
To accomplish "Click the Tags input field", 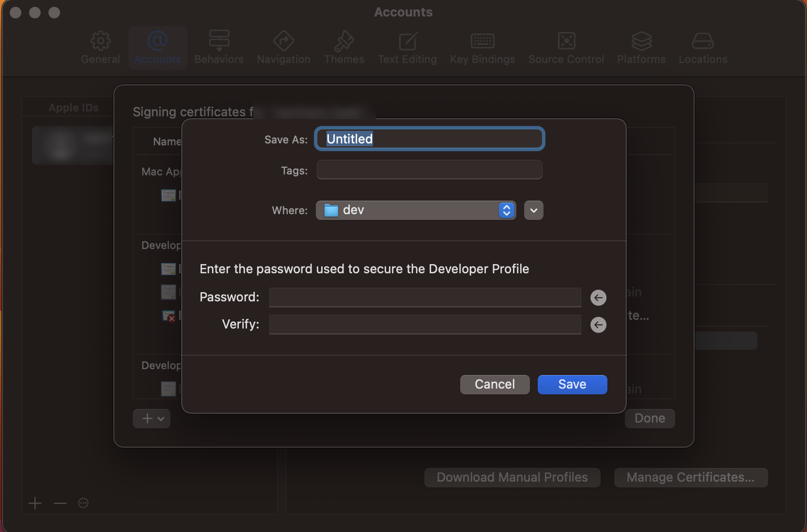I will pyautogui.click(x=430, y=170).
